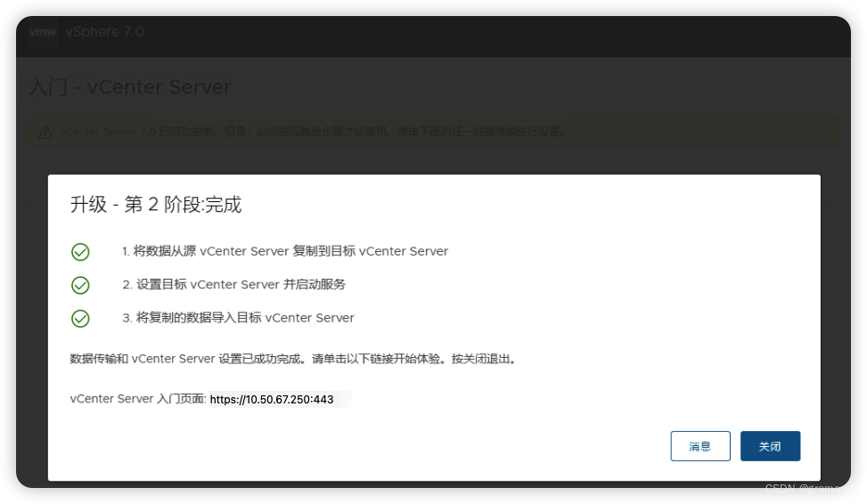Image resolution: width=867 pixels, height=504 pixels.
Task: Click the warning triangle icon in the banner
Action: 45,132
